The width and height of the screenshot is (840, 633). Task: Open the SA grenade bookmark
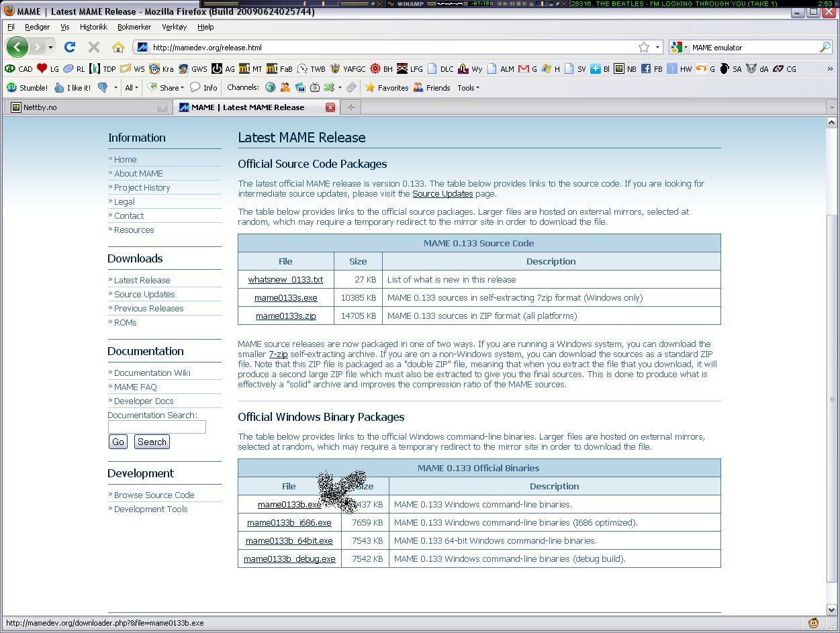click(730, 68)
